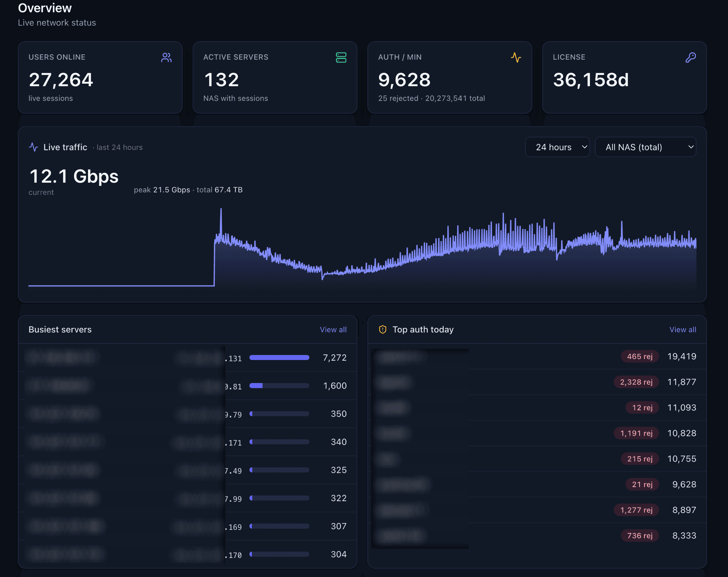Click the IP ending .131 in Busiest servers
This screenshot has width=728, height=577.
tap(234, 358)
